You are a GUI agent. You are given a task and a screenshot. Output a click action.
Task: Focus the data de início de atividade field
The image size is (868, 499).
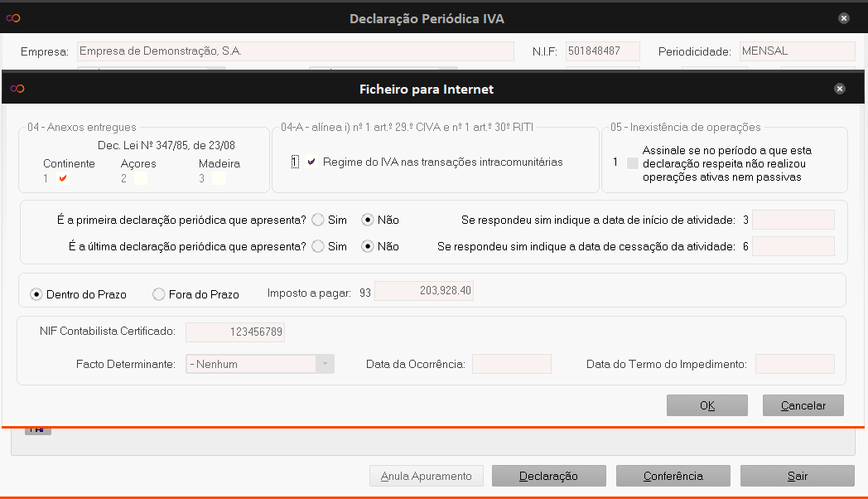[793, 220]
